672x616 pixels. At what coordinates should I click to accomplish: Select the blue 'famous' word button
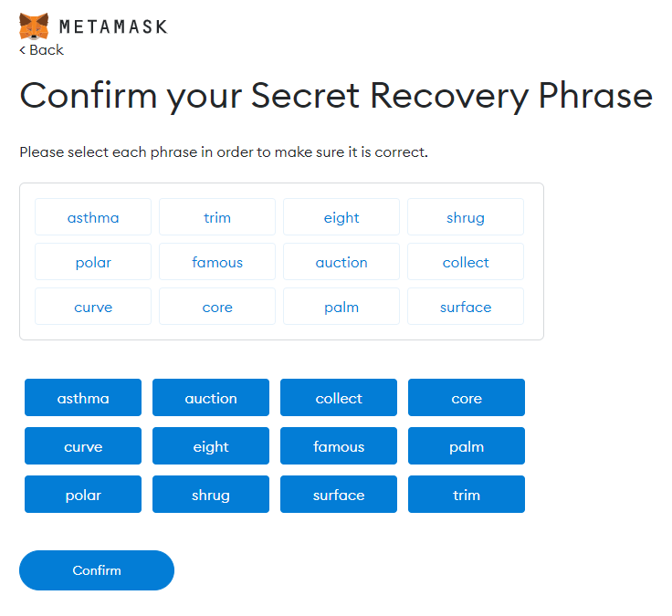pos(339,446)
